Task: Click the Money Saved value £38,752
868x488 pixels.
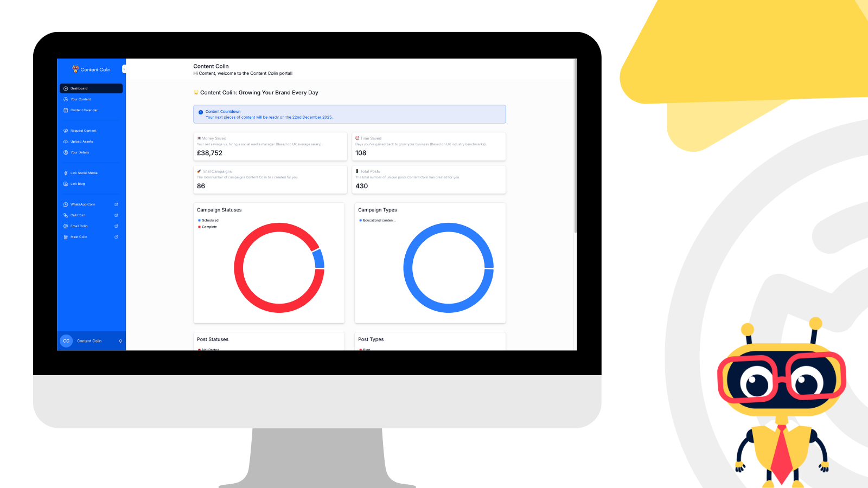Action: (x=209, y=153)
